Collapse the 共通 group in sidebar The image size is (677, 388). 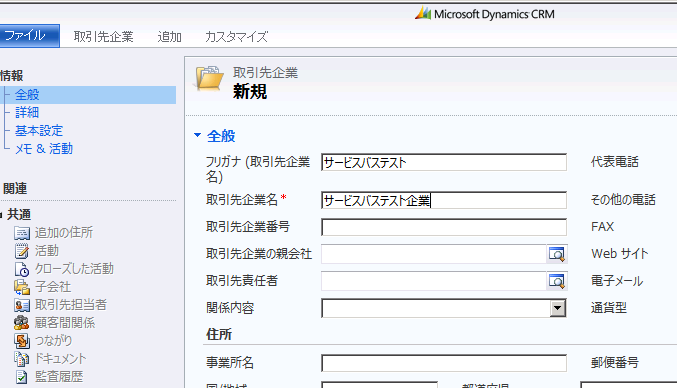coord(1,215)
